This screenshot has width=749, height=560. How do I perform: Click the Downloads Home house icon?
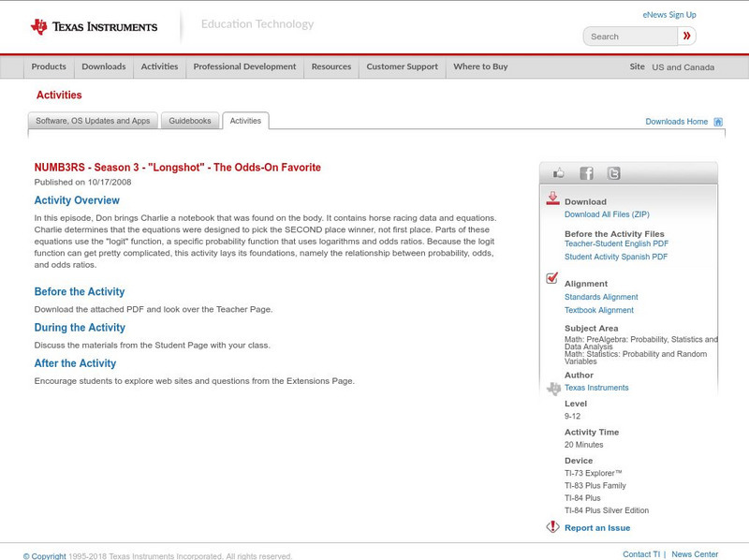tap(718, 122)
